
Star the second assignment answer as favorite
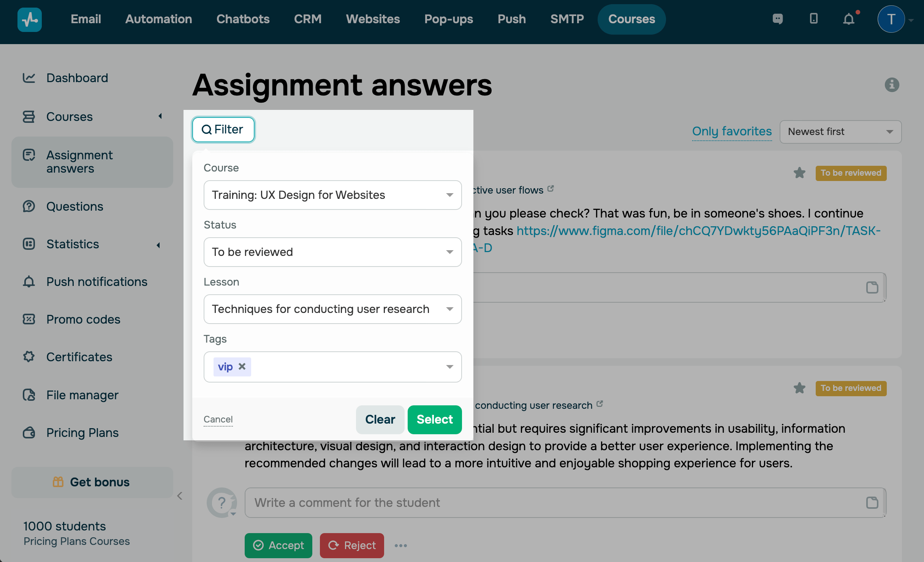(x=799, y=388)
